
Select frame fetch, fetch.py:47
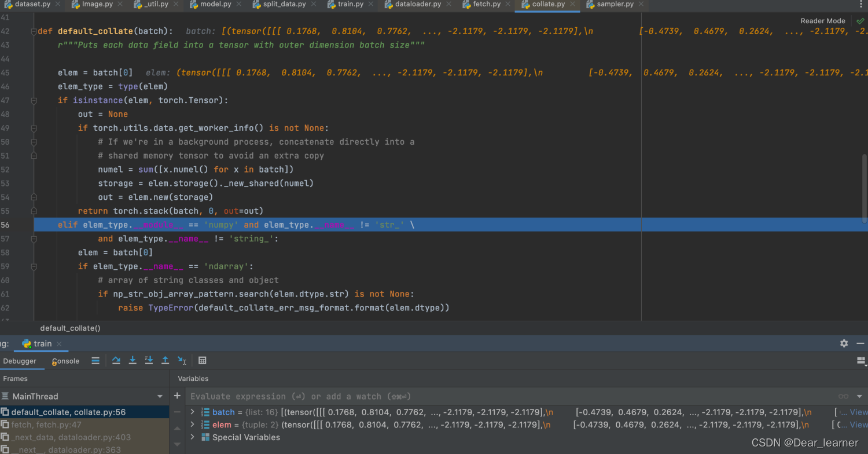(x=84, y=425)
